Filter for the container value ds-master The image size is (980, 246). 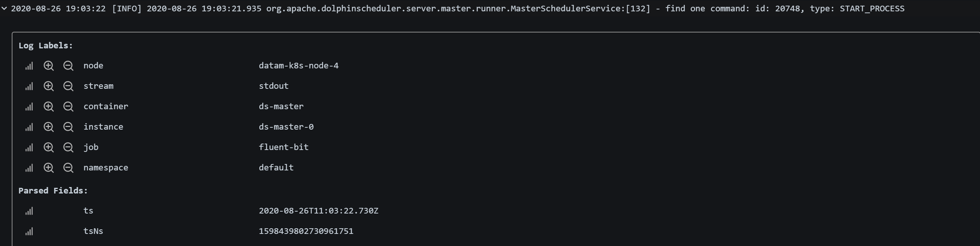tap(49, 107)
